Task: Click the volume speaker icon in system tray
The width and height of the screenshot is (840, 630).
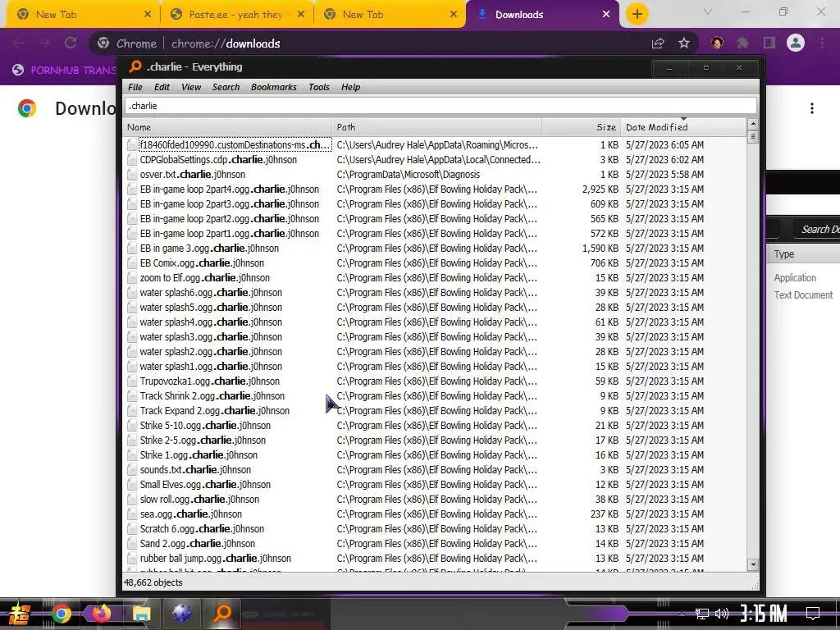Action: (722, 614)
